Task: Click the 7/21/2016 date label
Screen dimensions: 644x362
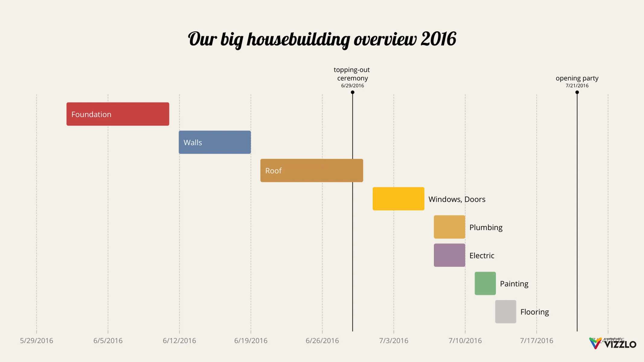Action: (x=577, y=85)
